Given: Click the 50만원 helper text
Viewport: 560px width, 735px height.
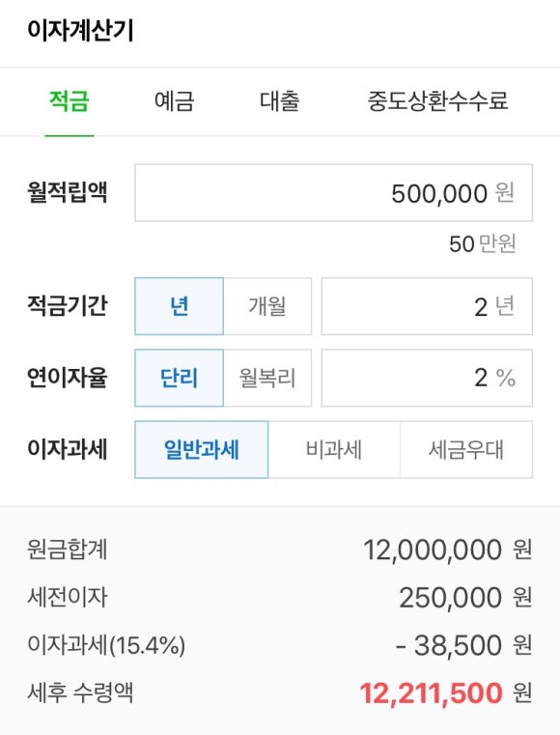Looking at the screenshot, I should [483, 243].
